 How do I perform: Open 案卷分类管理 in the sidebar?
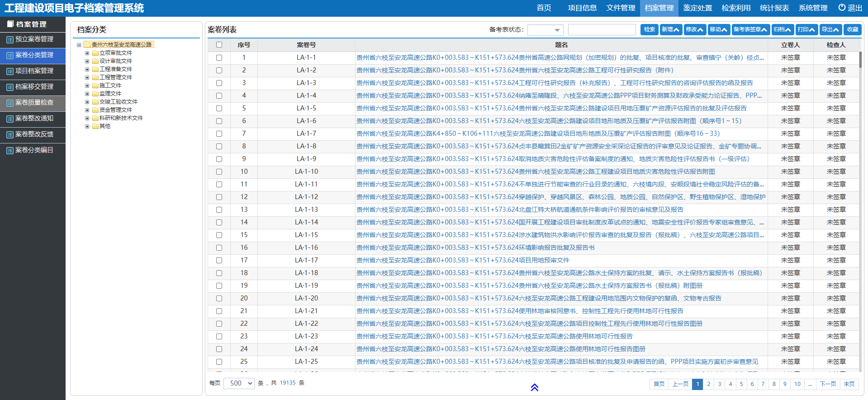pyautogui.click(x=33, y=55)
